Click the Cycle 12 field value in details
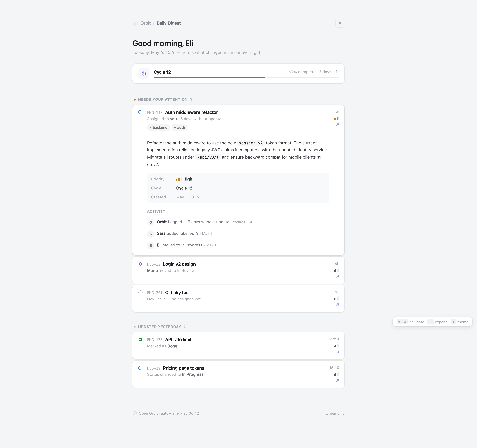This screenshot has height=448, width=477. point(184,188)
